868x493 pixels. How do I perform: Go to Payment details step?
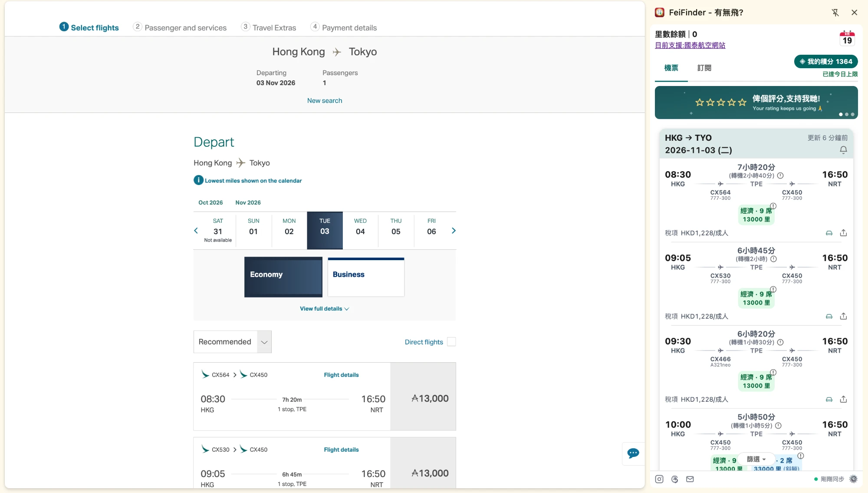[344, 27]
